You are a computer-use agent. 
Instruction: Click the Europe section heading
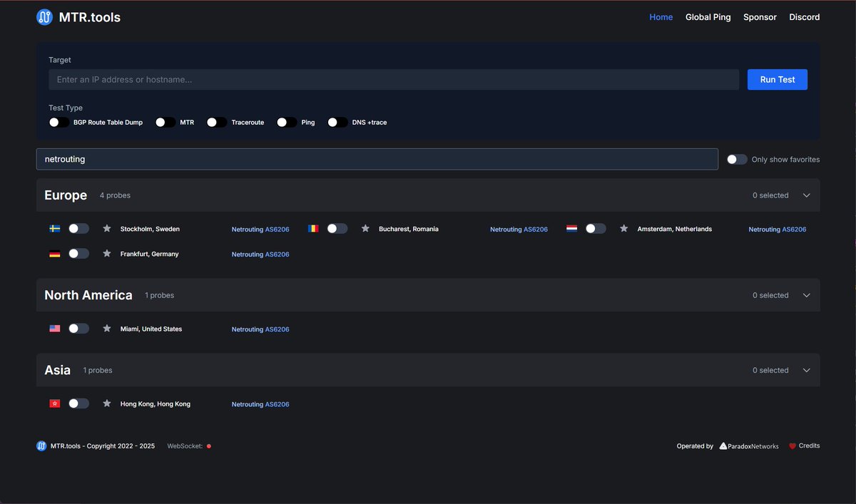(x=66, y=195)
